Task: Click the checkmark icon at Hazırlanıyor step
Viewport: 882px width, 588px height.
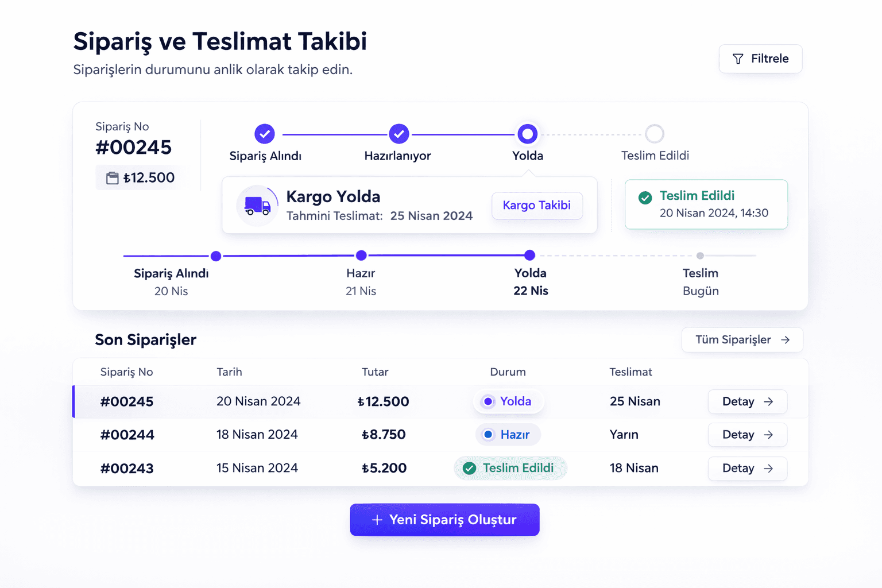Action: [x=399, y=134]
